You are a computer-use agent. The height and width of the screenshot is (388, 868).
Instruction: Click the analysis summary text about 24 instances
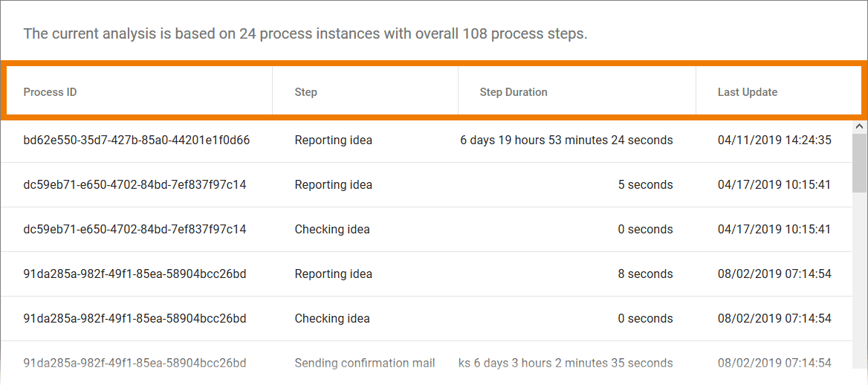[305, 33]
